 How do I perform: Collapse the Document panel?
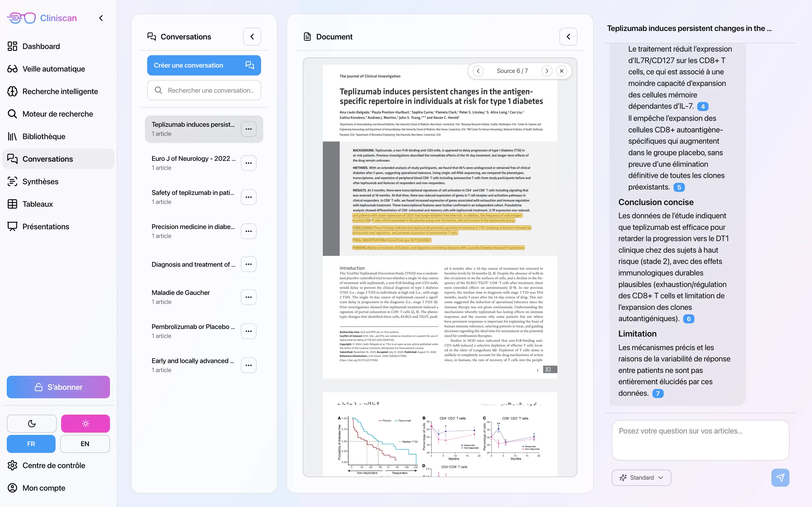point(568,37)
